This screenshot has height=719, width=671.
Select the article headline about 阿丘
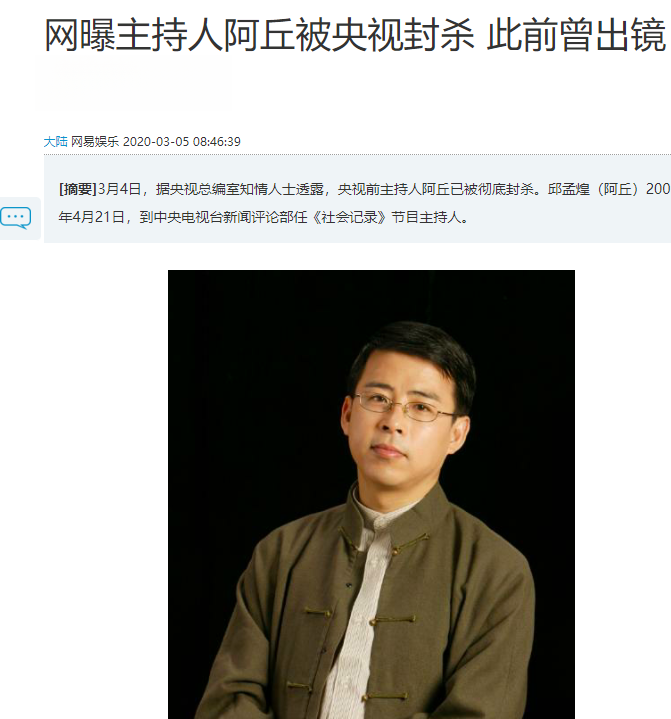355,35
